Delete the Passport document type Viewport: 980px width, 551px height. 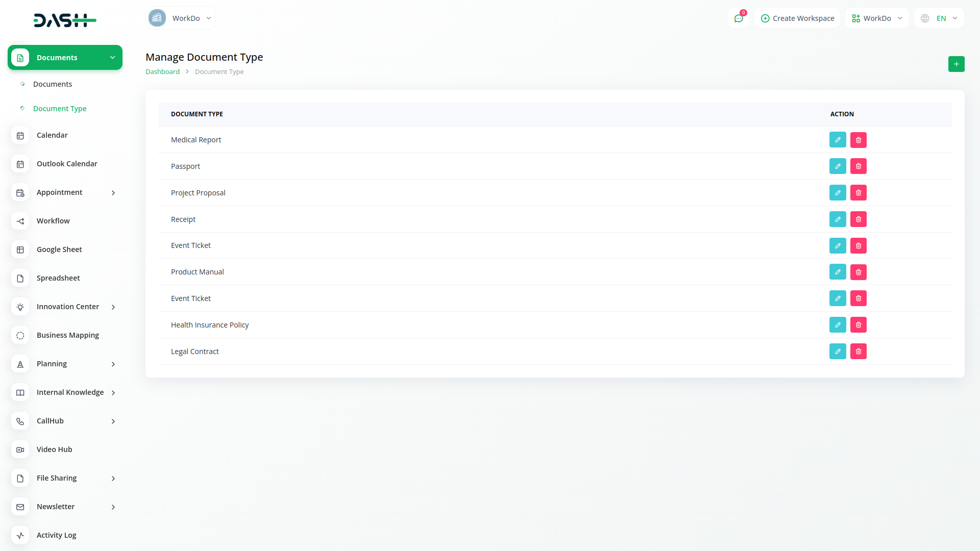click(858, 166)
